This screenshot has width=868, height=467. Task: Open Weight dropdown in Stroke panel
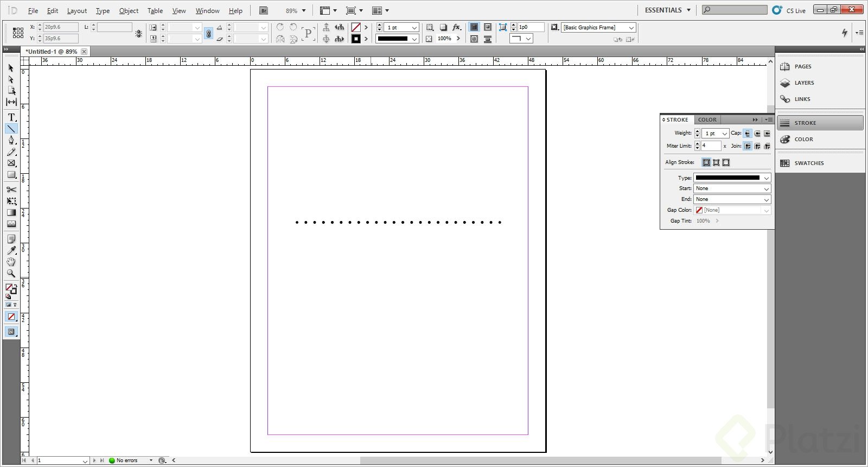725,134
